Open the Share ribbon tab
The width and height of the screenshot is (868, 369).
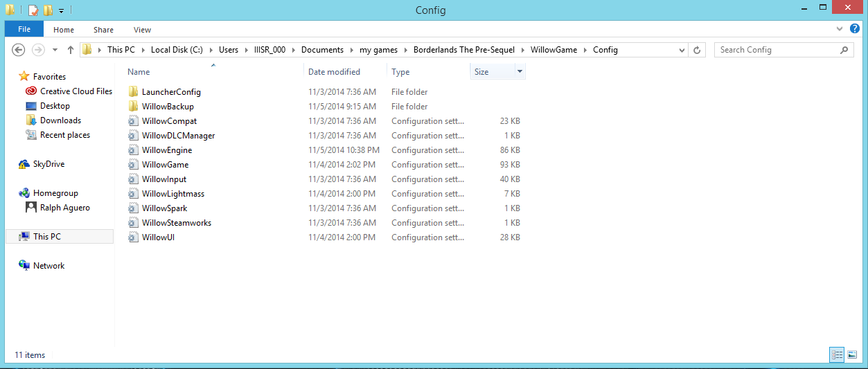tap(104, 30)
